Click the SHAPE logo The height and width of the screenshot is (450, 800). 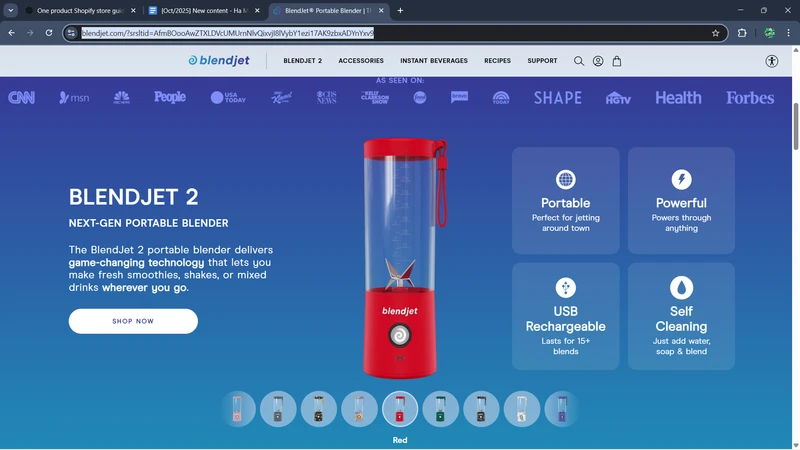tap(558, 98)
